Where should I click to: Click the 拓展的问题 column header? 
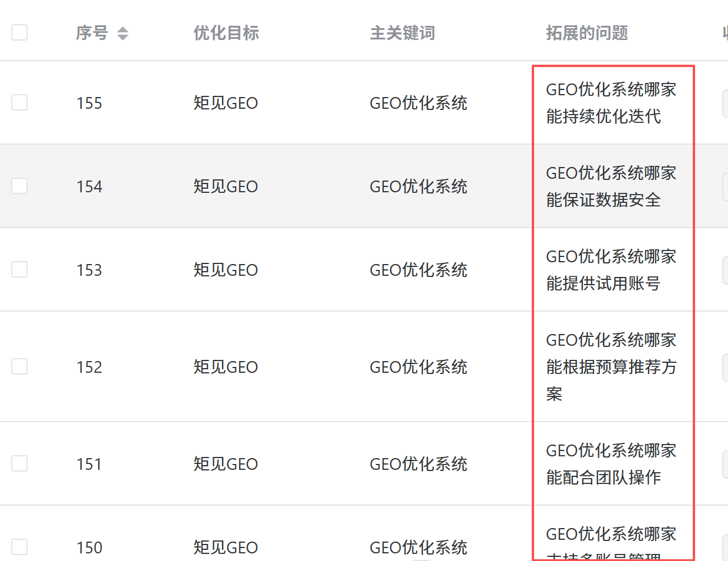(x=587, y=33)
